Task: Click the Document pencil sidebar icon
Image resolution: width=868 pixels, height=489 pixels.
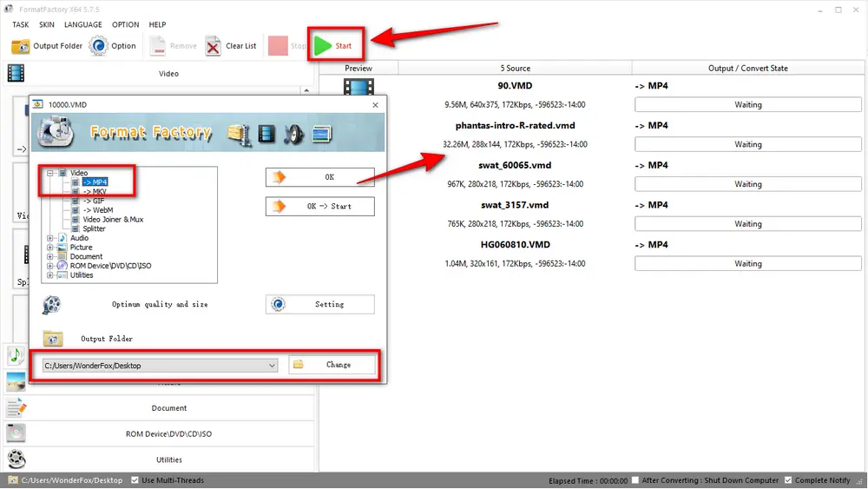Action: [16, 407]
